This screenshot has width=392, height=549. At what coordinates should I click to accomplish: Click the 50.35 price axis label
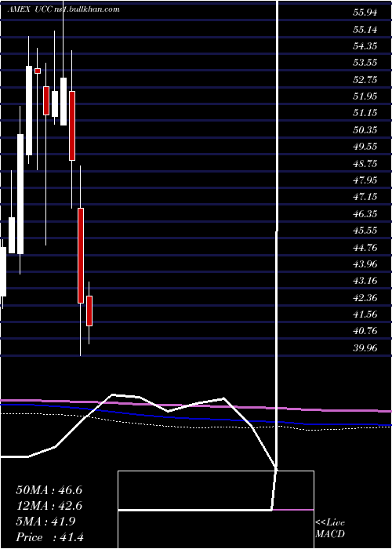point(365,130)
